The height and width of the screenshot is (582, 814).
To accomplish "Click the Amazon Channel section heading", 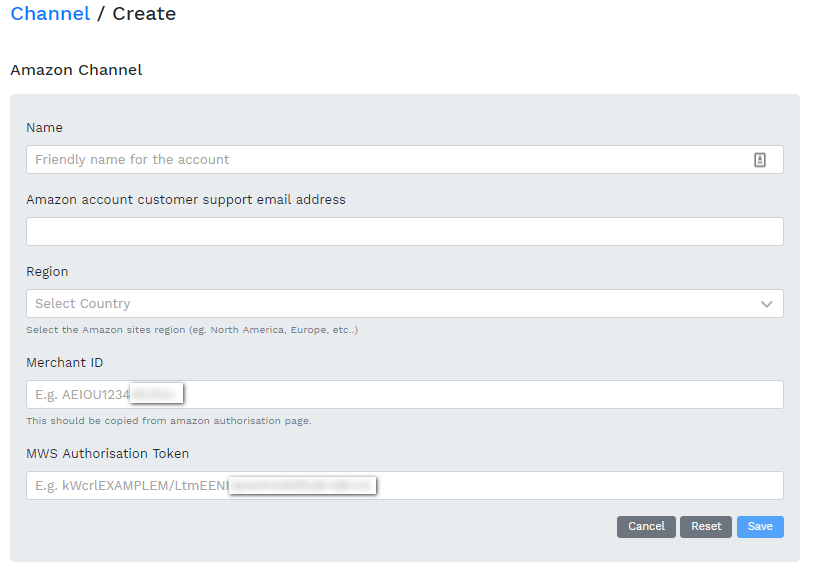I will click(76, 70).
